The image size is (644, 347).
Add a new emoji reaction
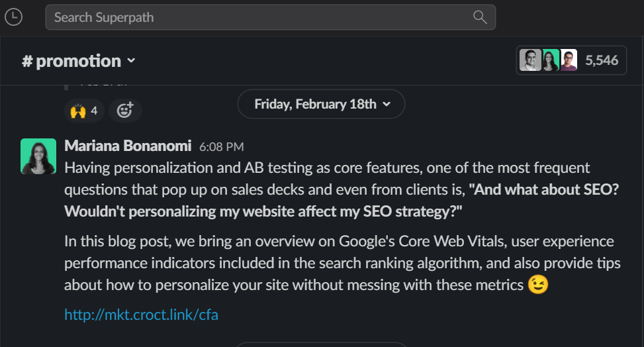[125, 111]
